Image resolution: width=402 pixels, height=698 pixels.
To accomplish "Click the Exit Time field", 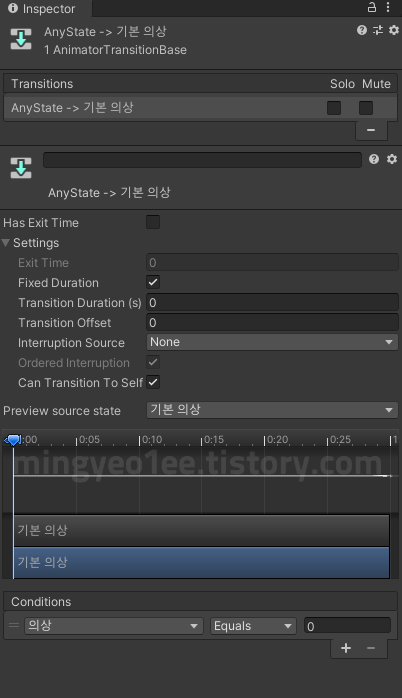I will (x=272, y=262).
